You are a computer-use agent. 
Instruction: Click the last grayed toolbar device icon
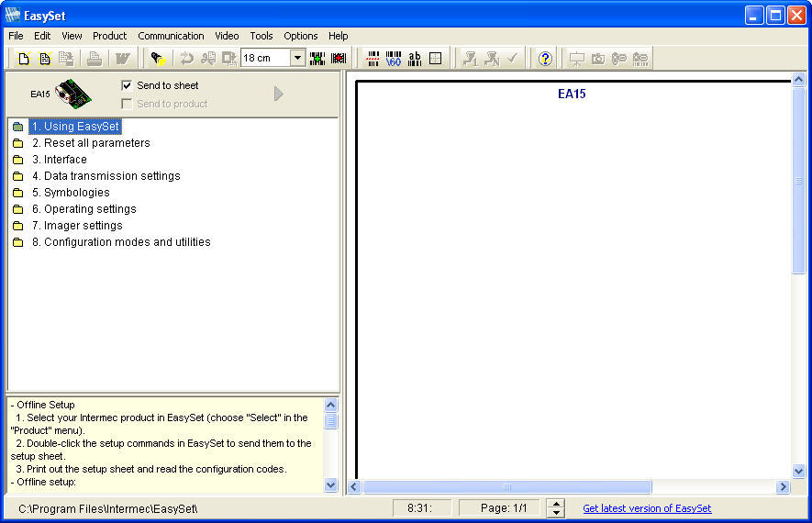pos(640,58)
